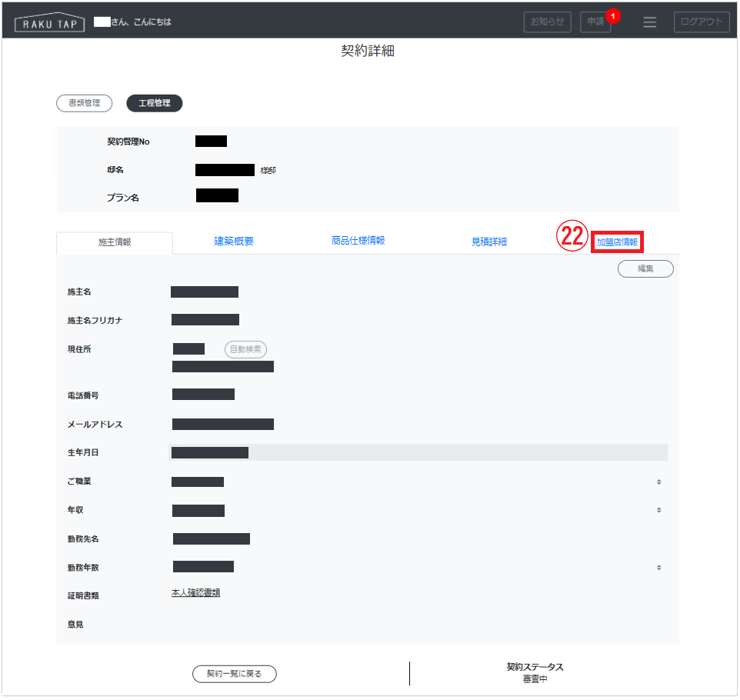Screen dimensions: 740x700
Task: Click the 契約ステータス label
Action: (x=535, y=667)
